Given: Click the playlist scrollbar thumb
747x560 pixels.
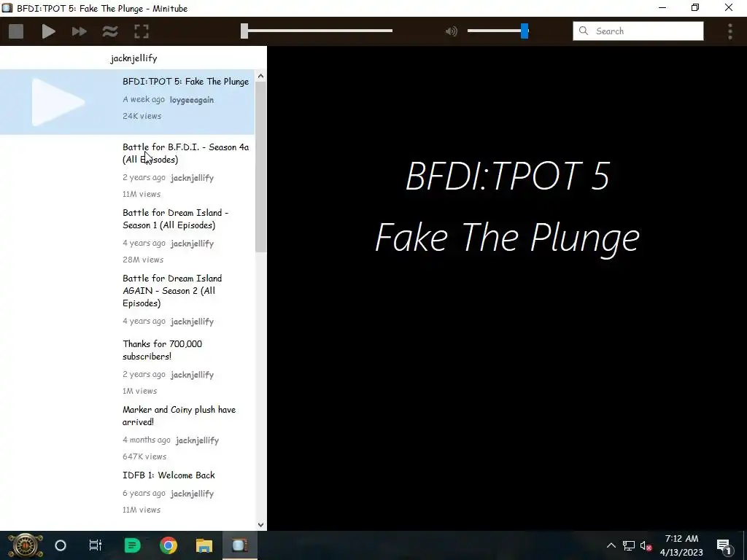Looking at the screenshot, I should (x=260, y=167).
